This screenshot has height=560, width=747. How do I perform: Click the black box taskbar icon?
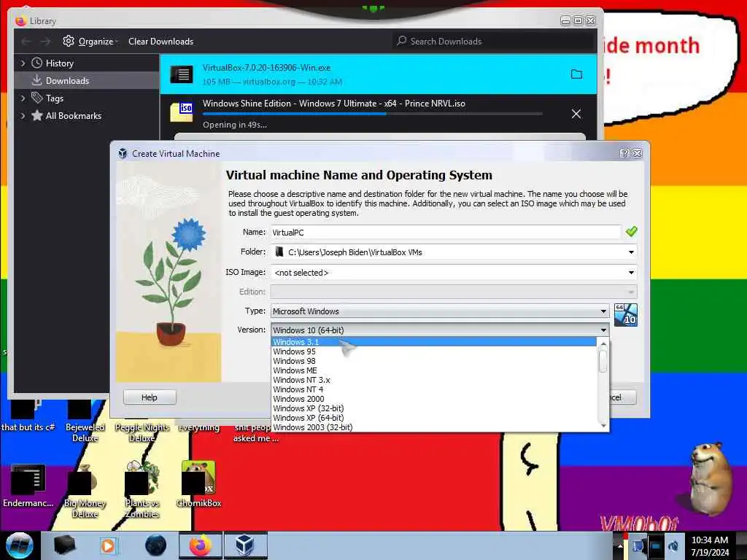pos(64,545)
